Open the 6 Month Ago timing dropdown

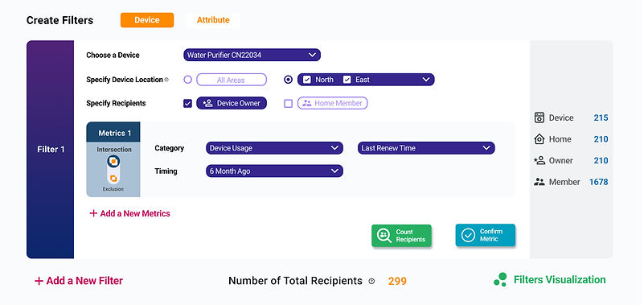tap(274, 171)
